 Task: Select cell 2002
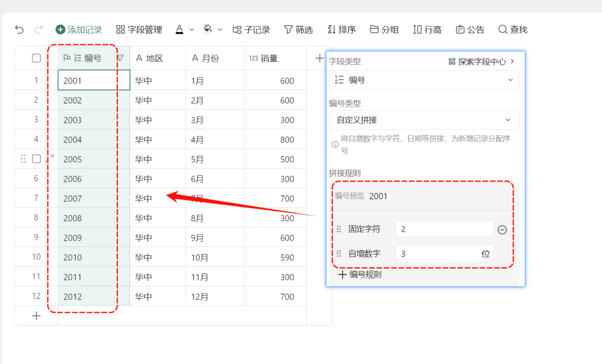(x=93, y=100)
